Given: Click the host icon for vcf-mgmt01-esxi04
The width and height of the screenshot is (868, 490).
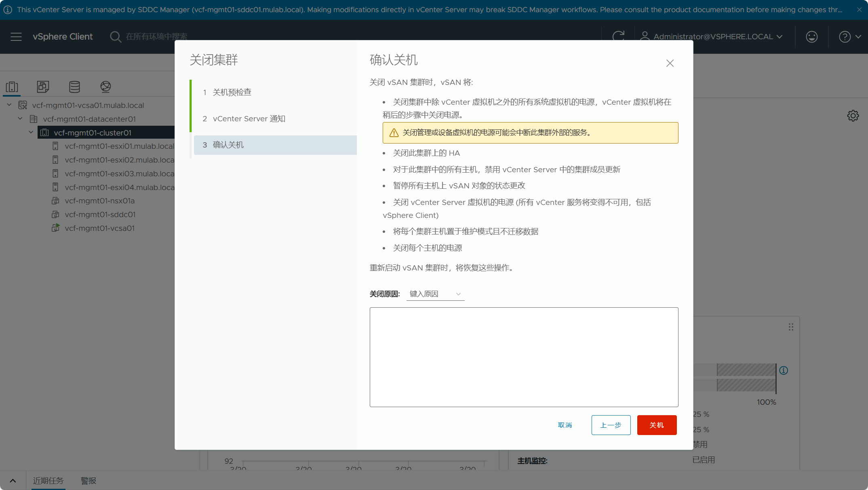Looking at the screenshot, I should click(x=55, y=187).
